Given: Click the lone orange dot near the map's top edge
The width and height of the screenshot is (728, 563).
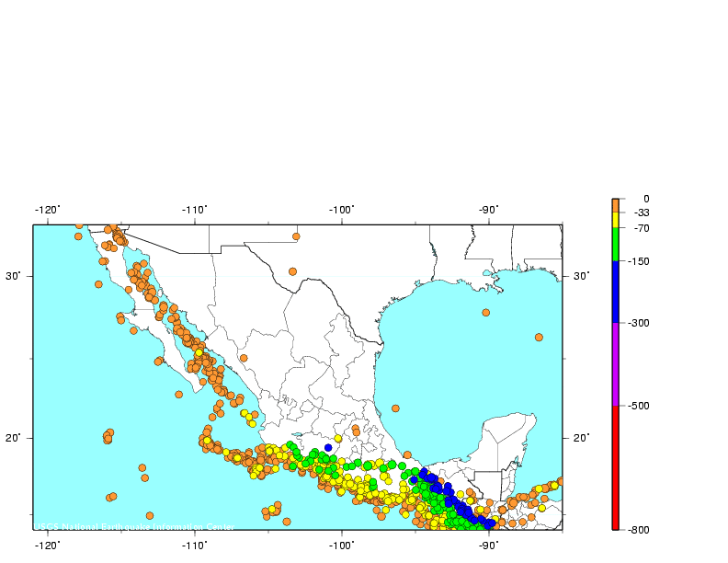Looking at the screenshot, I should pos(296,236).
